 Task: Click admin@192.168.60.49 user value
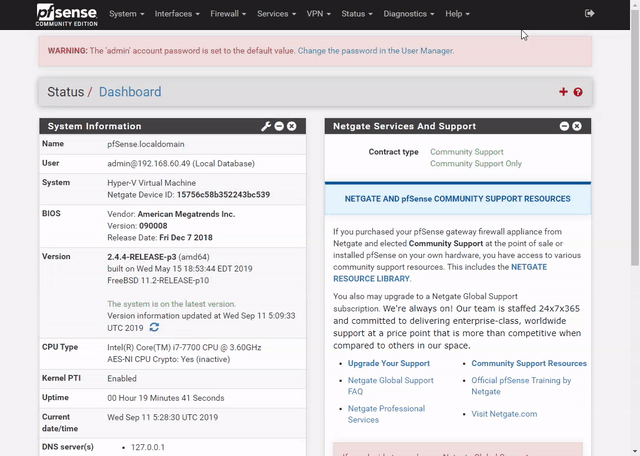point(181,164)
